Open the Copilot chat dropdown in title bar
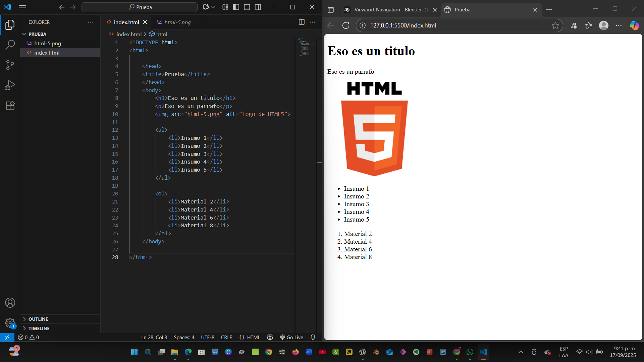The width and height of the screenshot is (644, 362). point(209,7)
